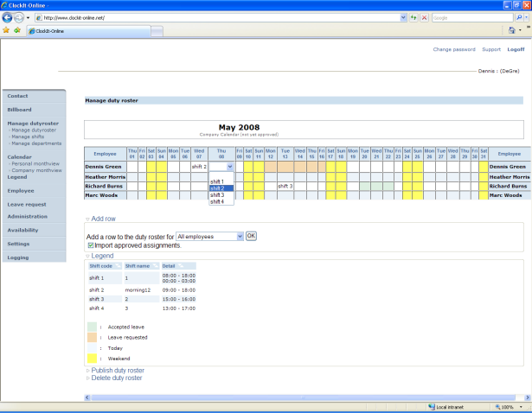Switch to the ClockIt-Online browser tab

click(x=48, y=31)
